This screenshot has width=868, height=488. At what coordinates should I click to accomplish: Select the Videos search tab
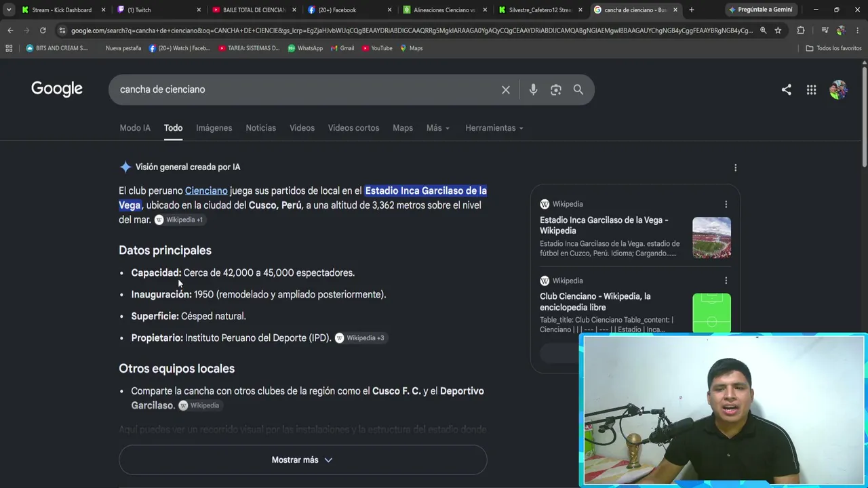click(x=302, y=128)
